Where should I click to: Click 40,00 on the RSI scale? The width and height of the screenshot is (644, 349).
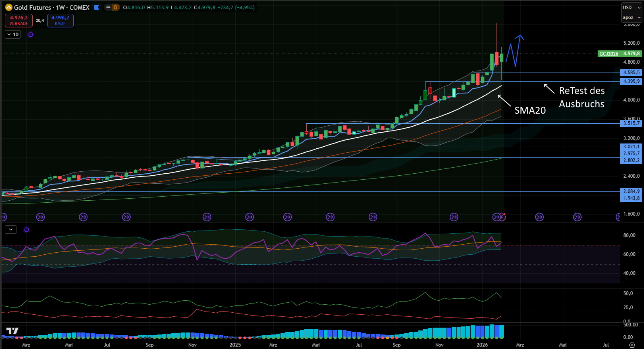629,273
